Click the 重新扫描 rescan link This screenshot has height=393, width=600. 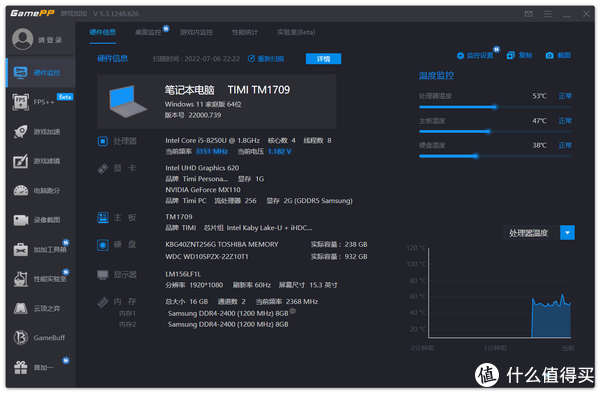271,59
